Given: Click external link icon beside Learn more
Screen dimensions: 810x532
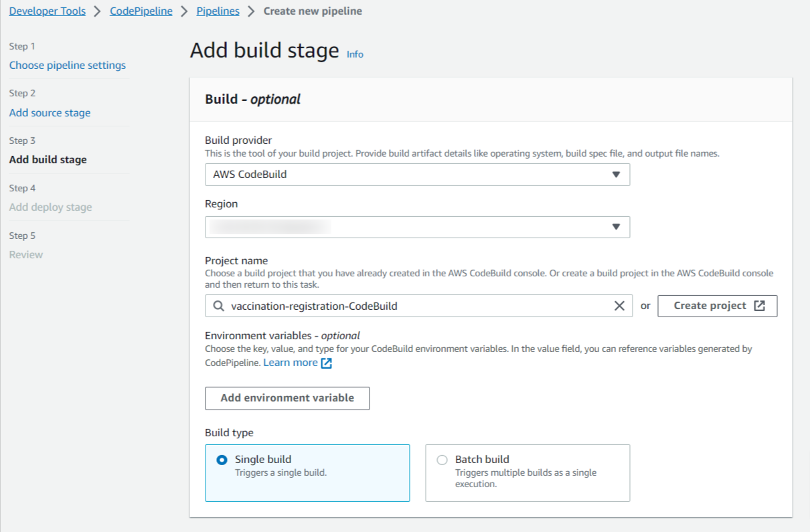Looking at the screenshot, I should point(327,363).
